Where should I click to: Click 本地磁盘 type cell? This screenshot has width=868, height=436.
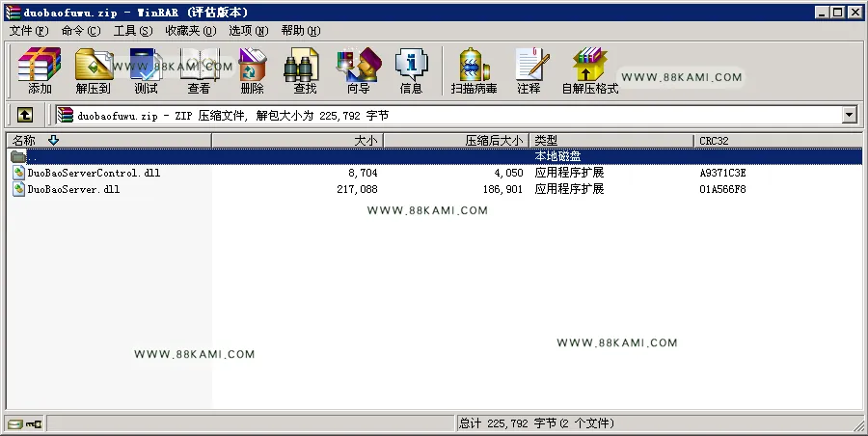coord(557,157)
